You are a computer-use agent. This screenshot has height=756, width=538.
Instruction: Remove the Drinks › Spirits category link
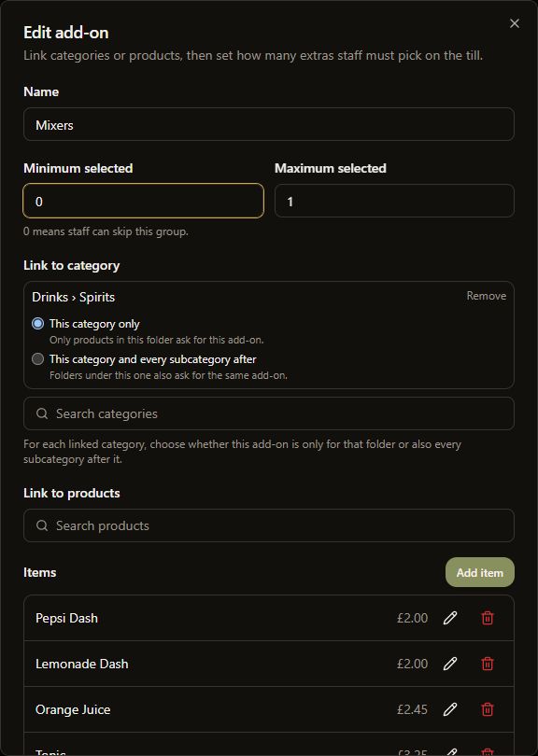click(486, 296)
